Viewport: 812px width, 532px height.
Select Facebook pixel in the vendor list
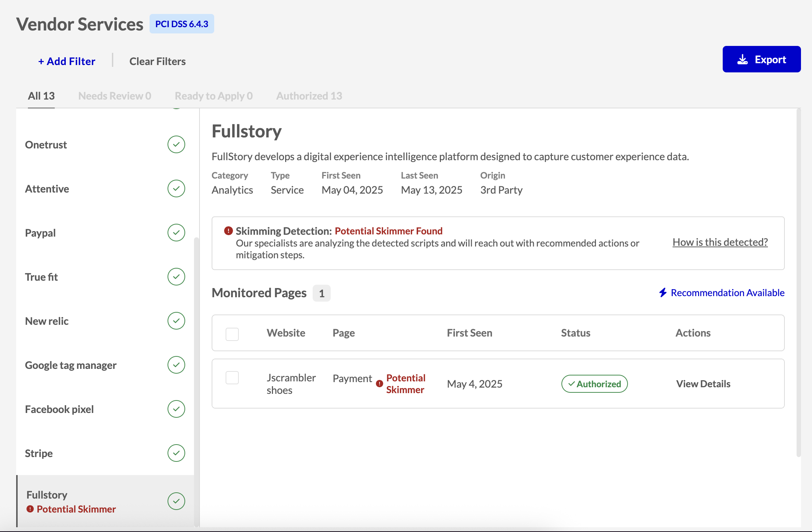105,409
